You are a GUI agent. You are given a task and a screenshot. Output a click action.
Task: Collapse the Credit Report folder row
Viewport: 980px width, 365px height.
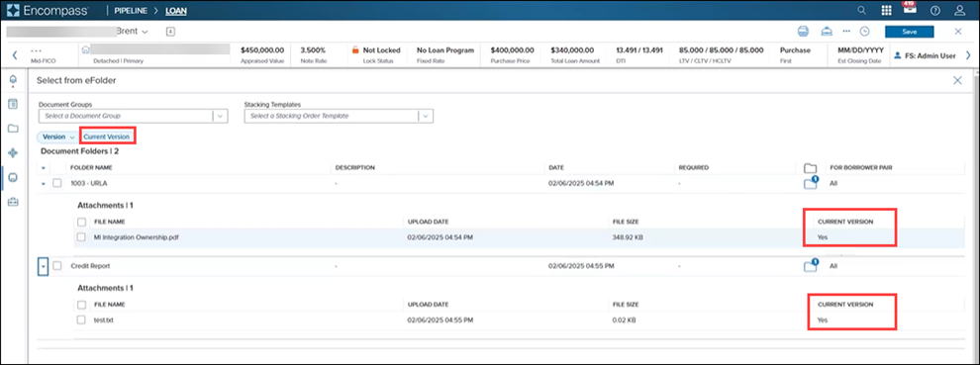coord(44,266)
